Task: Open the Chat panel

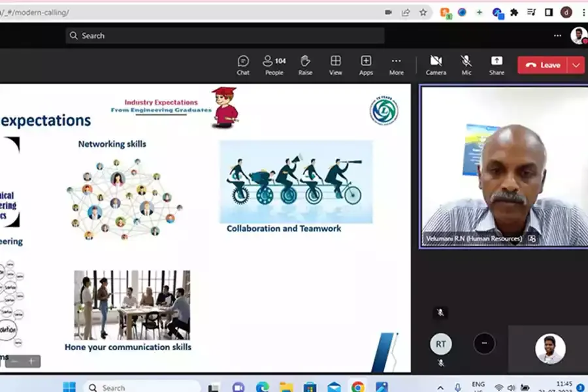Action: 242,64
